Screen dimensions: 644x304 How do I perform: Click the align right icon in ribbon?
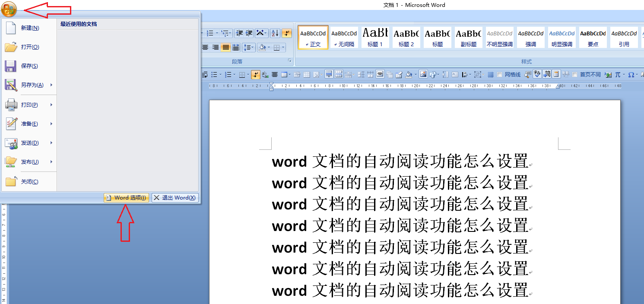coord(215,47)
